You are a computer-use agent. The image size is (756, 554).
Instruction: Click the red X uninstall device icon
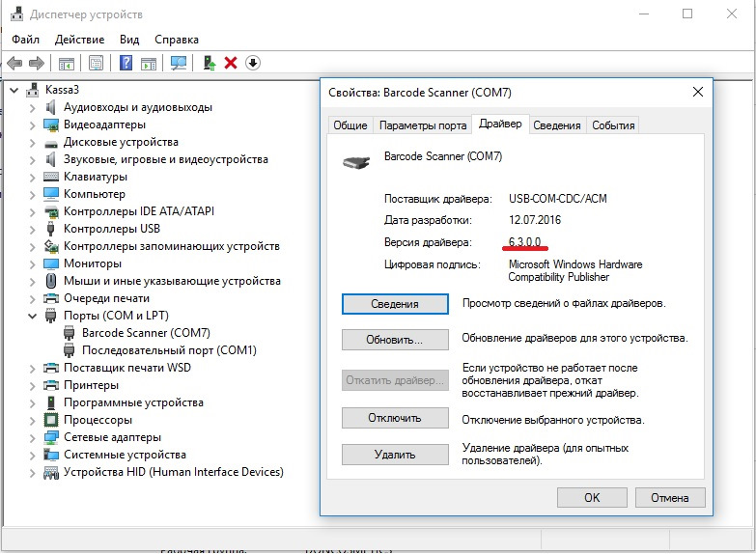(231, 63)
